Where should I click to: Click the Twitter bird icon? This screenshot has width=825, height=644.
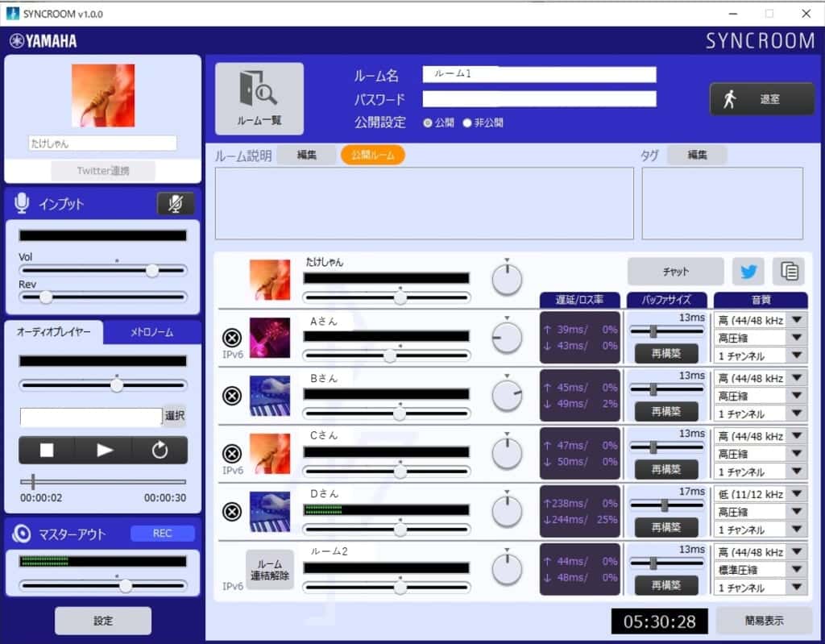[748, 272]
